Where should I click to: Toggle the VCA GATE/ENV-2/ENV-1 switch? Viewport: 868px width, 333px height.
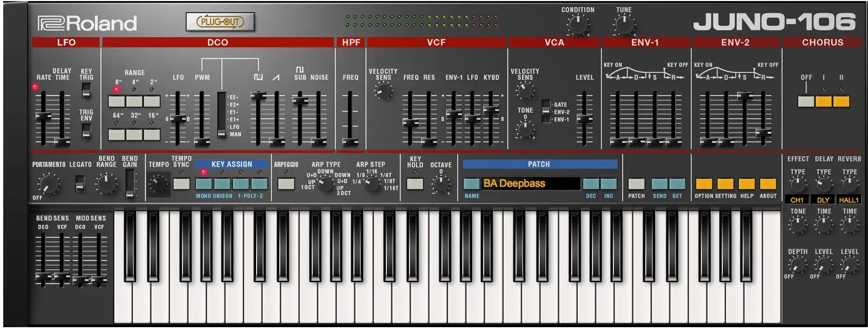(x=546, y=112)
